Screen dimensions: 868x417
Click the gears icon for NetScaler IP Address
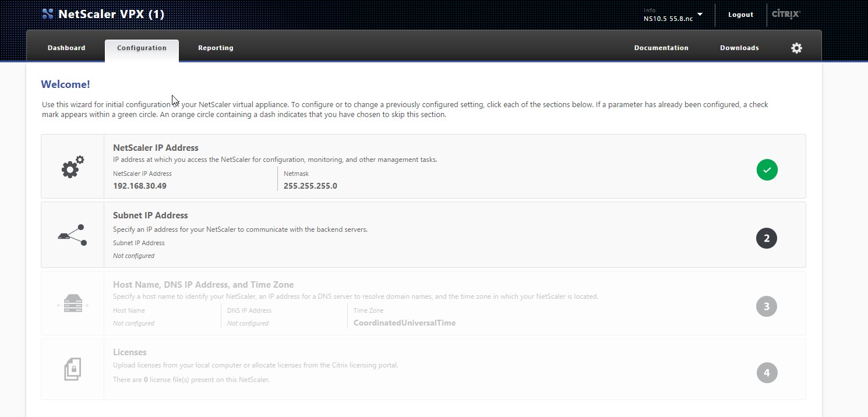tap(73, 167)
